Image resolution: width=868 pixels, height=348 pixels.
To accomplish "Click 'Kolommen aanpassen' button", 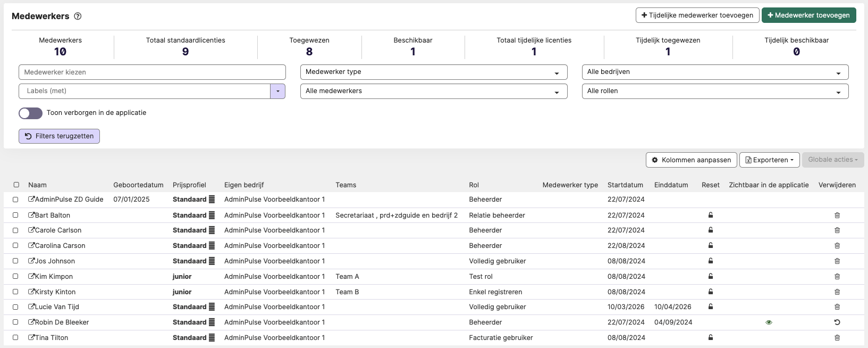I will point(691,160).
